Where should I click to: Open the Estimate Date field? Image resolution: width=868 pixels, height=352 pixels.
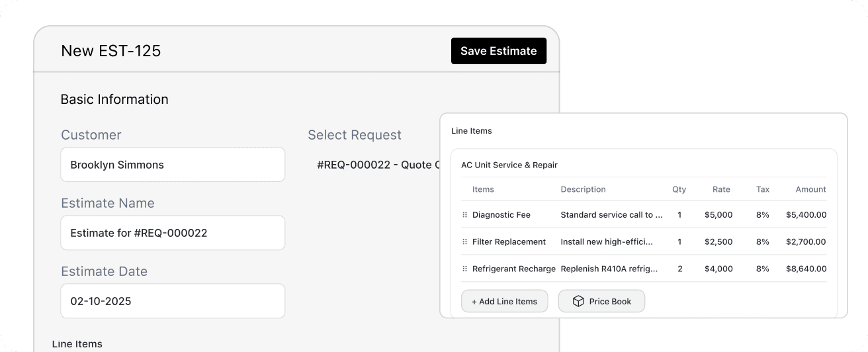click(173, 301)
